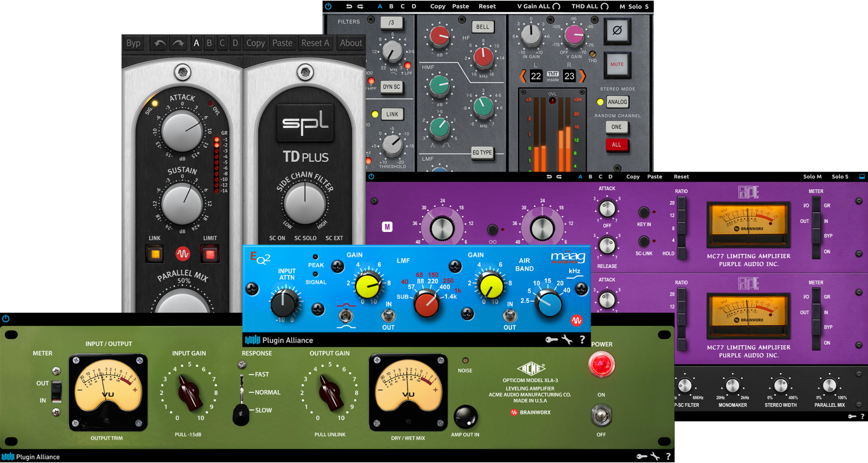
Task: Click the MC77 toolbar undo arrow
Action: pos(549,177)
